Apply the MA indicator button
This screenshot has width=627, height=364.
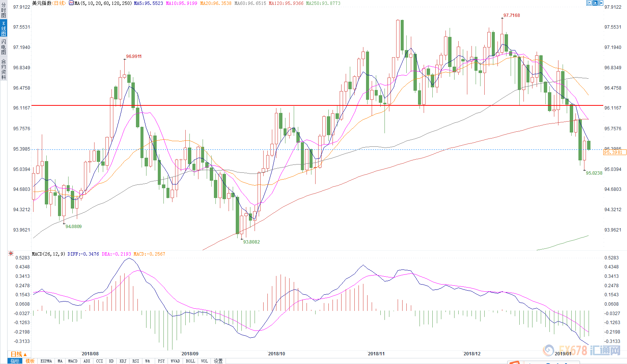click(x=60, y=361)
